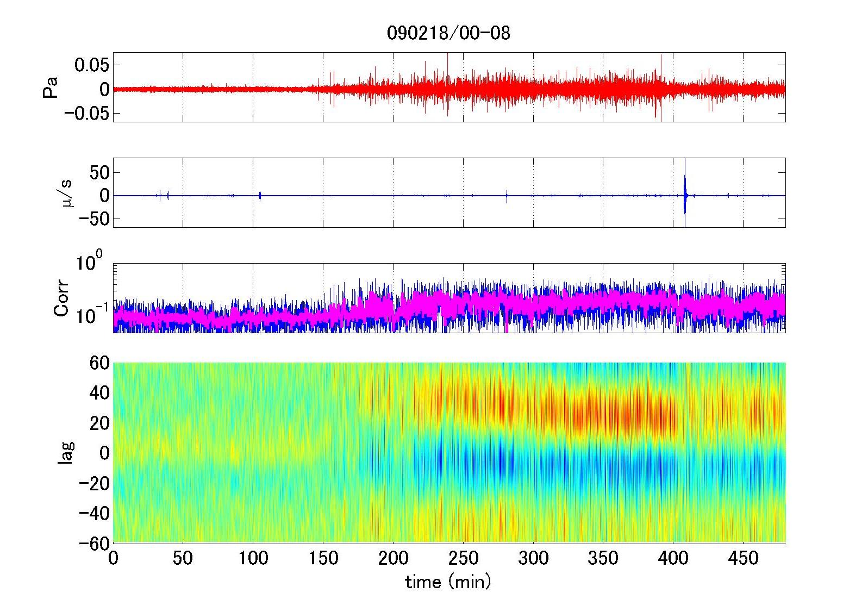The height and width of the screenshot is (611, 868).
Task: Click the 150 tick on the time axis
Action: pyautogui.click(x=323, y=558)
